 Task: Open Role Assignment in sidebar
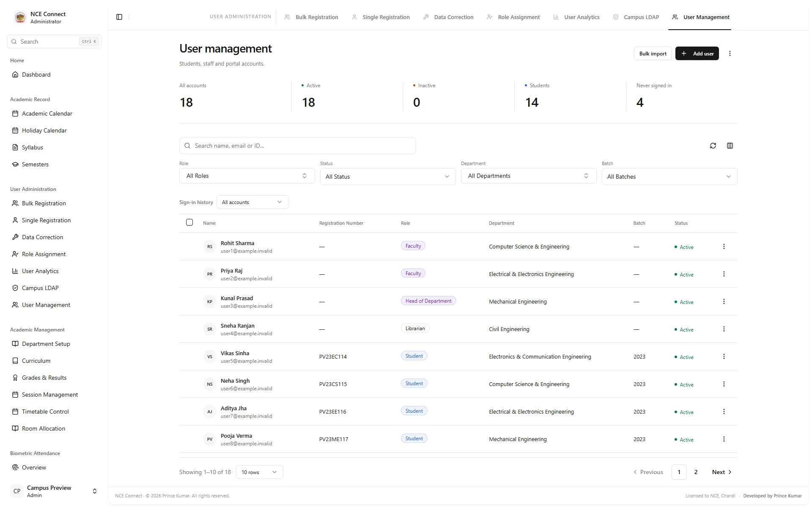click(54, 254)
